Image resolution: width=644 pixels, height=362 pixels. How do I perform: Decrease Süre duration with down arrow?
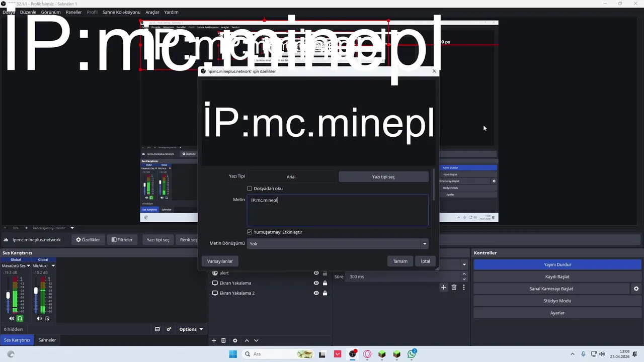point(464,279)
